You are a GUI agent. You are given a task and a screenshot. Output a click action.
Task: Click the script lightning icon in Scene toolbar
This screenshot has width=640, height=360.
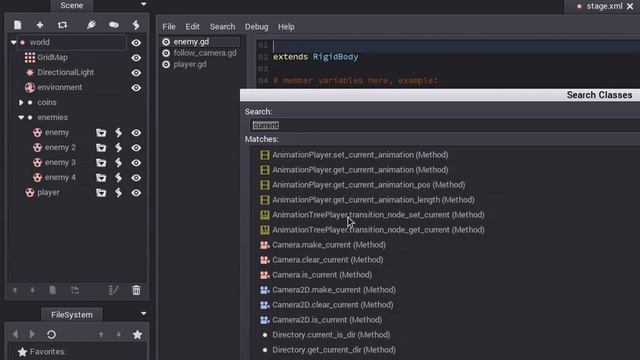[x=136, y=25]
